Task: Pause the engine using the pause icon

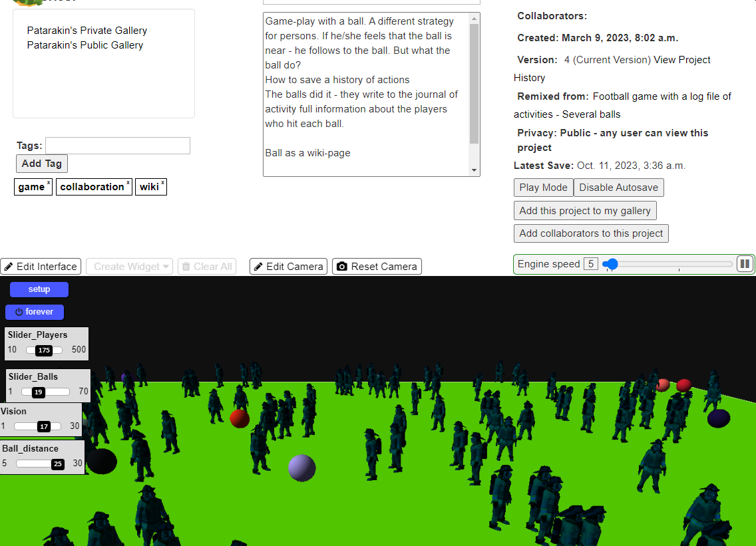Action: tap(745, 264)
